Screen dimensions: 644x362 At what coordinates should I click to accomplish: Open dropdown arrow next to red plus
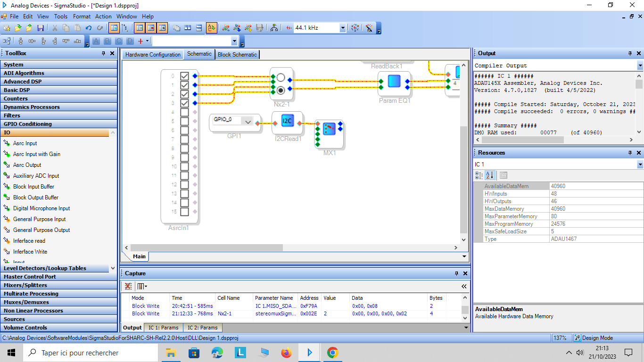(x=147, y=41)
